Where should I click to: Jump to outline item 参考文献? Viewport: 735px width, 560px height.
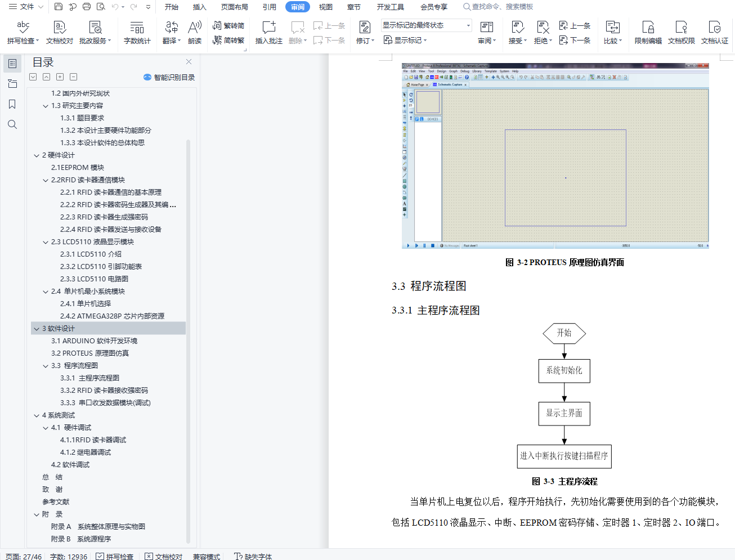tap(56, 502)
